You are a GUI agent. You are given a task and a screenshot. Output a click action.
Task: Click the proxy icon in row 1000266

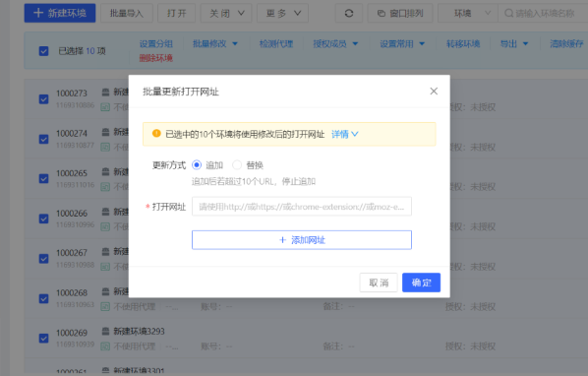tap(105, 226)
